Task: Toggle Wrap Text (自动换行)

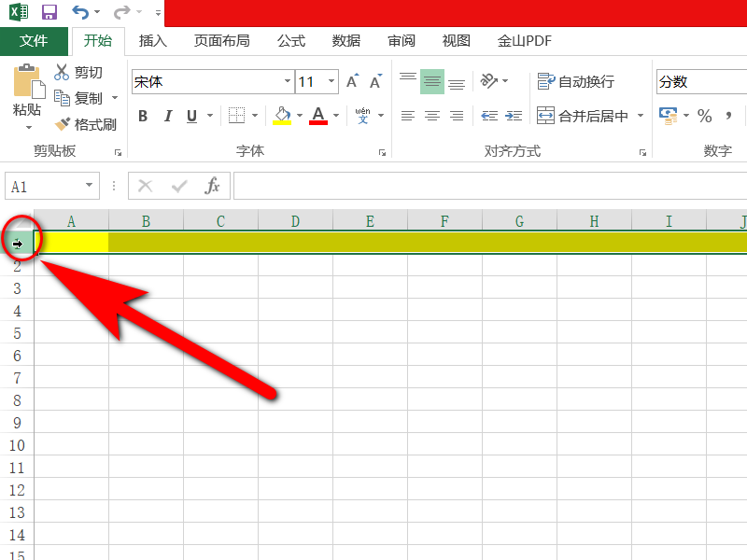Action: pos(575,81)
